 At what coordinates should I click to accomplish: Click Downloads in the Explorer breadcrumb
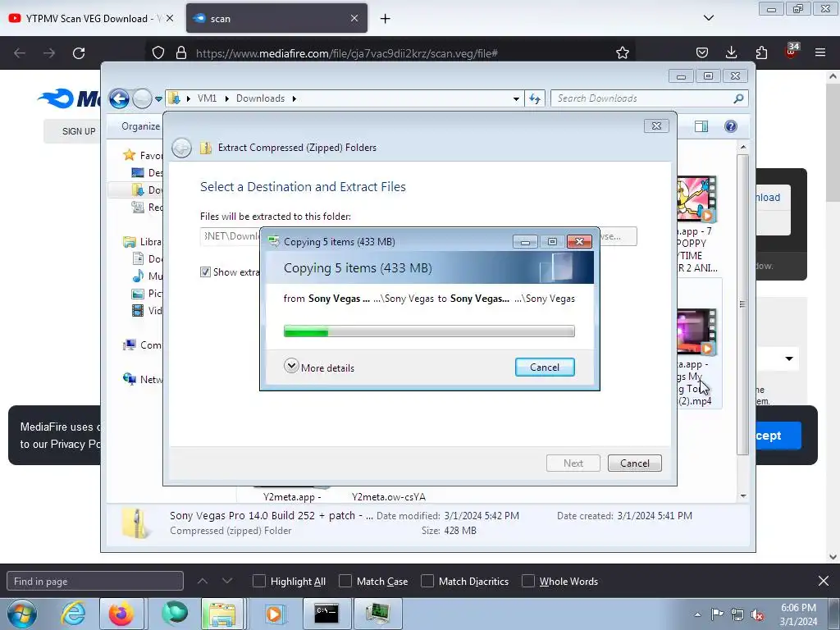(x=260, y=98)
